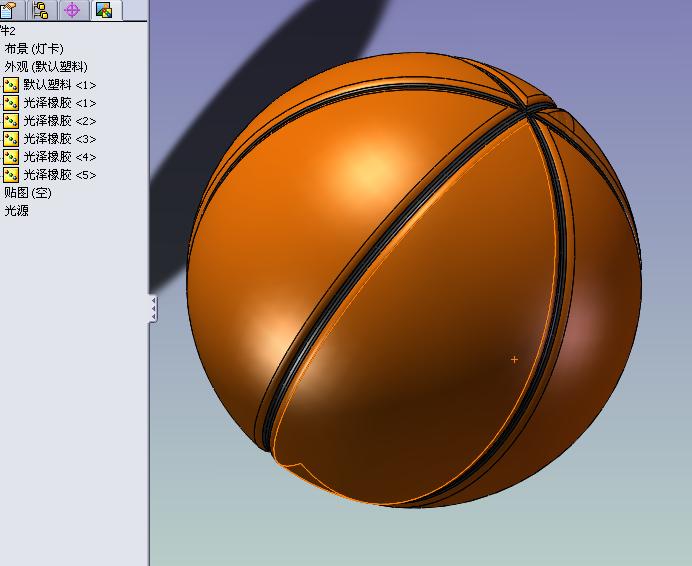Collapse the side panel using splitter handle
The height and width of the screenshot is (566, 692).
point(153,309)
